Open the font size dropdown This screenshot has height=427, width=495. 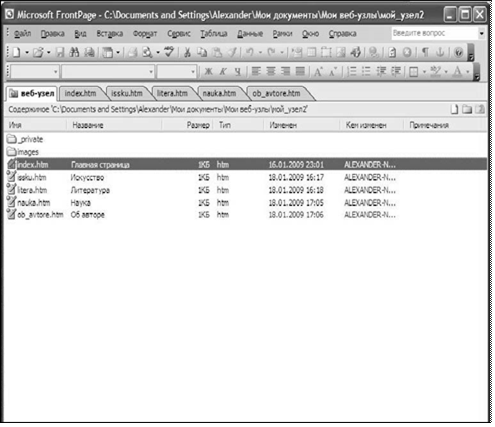click(176, 72)
